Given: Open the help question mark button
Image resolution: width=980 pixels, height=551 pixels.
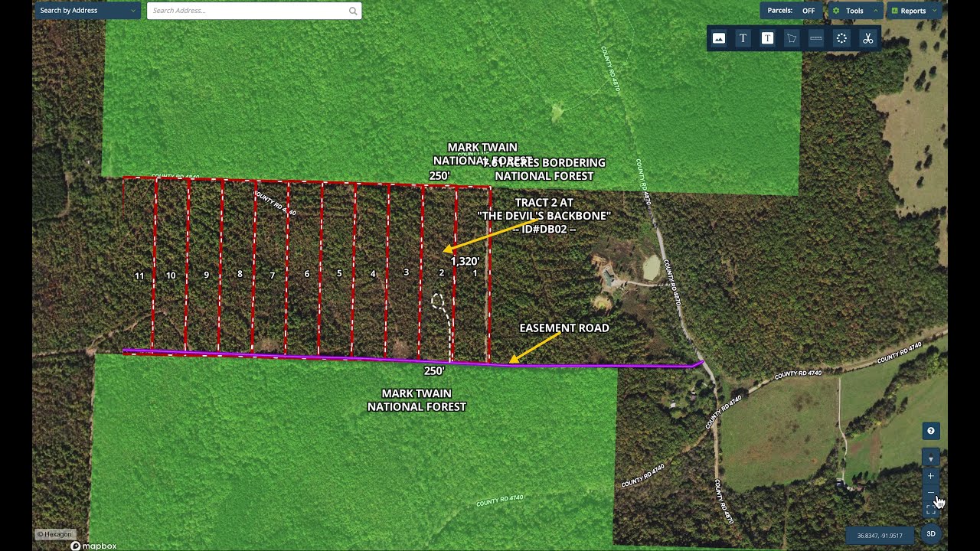Looking at the screenshot, I should click(931, 431).
